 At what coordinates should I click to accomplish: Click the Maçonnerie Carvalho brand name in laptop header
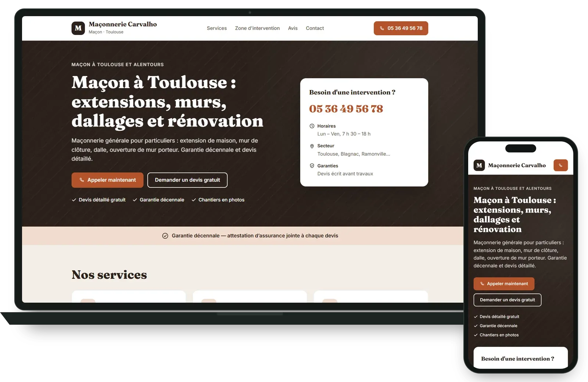click(x=123, y=24)
